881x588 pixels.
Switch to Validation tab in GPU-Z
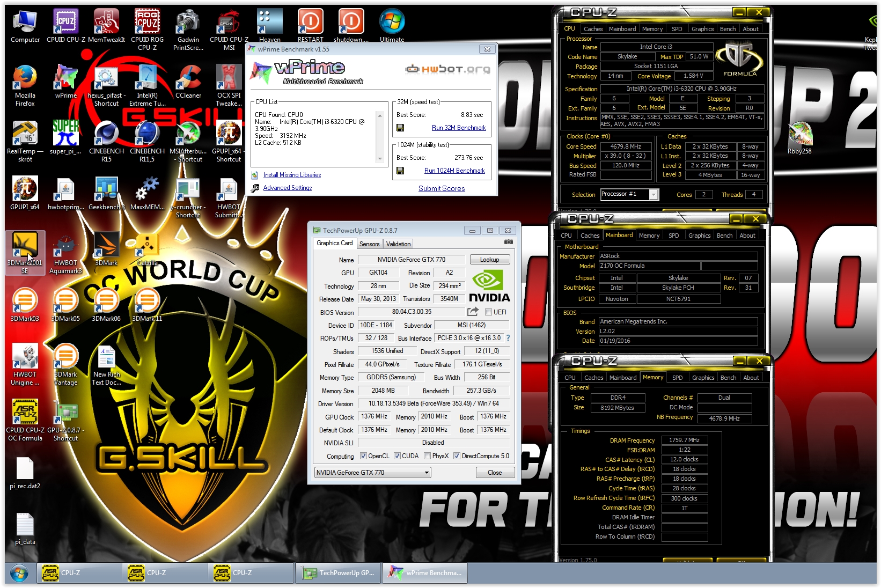398,244
